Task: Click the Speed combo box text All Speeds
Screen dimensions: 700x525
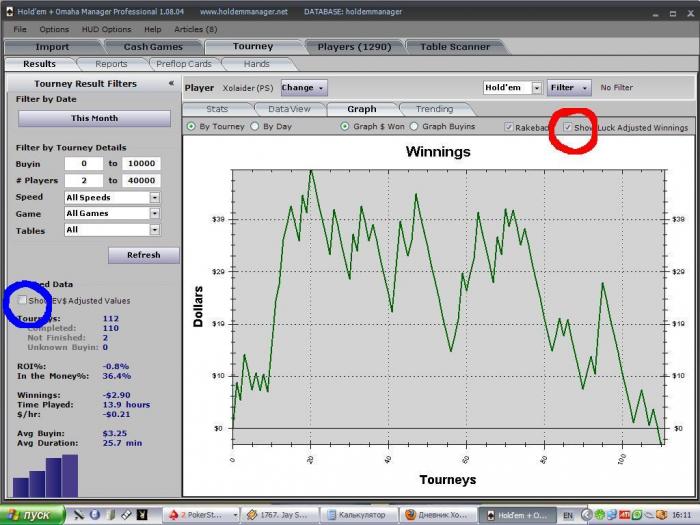Action: pyautogui.click(x=88, y=197)
